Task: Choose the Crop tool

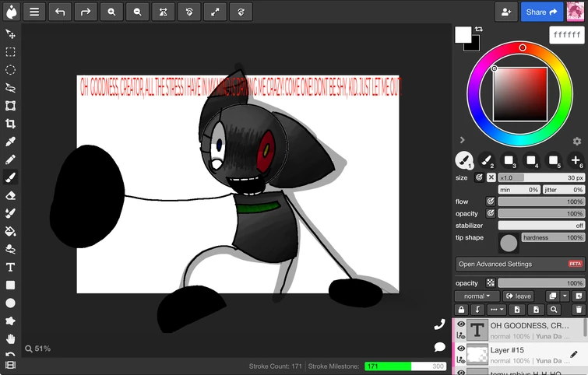Action: (x=11, y=124)
